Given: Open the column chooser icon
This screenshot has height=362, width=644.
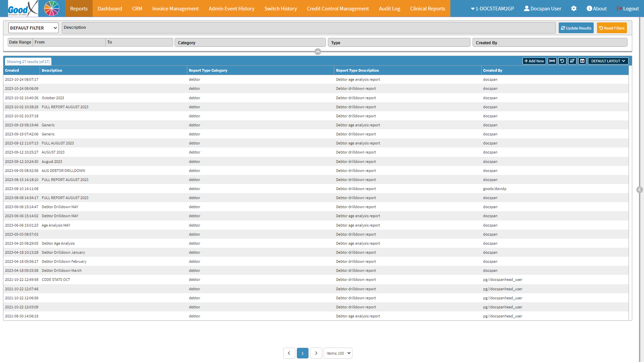Looking at the screenshot, I should pos(582,61).
